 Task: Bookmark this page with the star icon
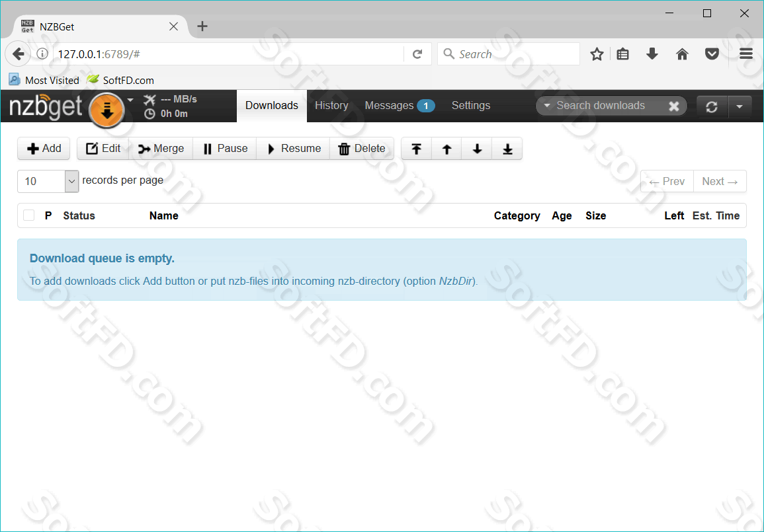coord(597,54)
